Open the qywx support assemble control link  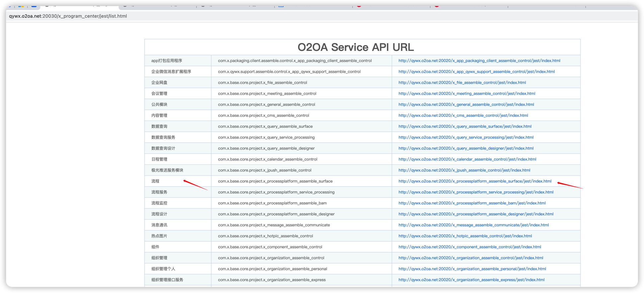pos(476,72)
